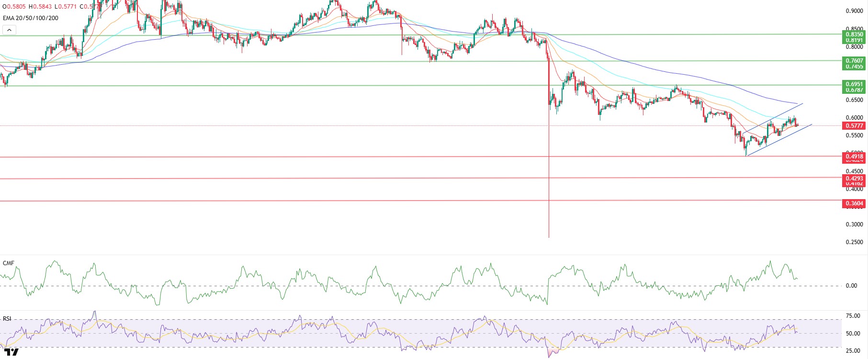Click the 0.7607 green price label
This screenshot has height=359, width=868.
click(854, 61)
